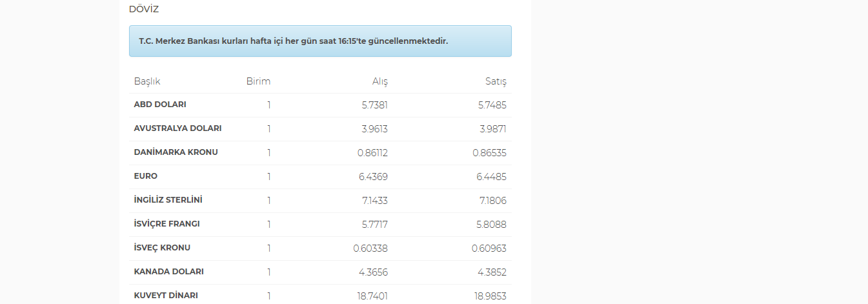Select the DANİMARKA KRONU row label
The width and height of the screenshot is (868, 304).
(x=176, y=152)
